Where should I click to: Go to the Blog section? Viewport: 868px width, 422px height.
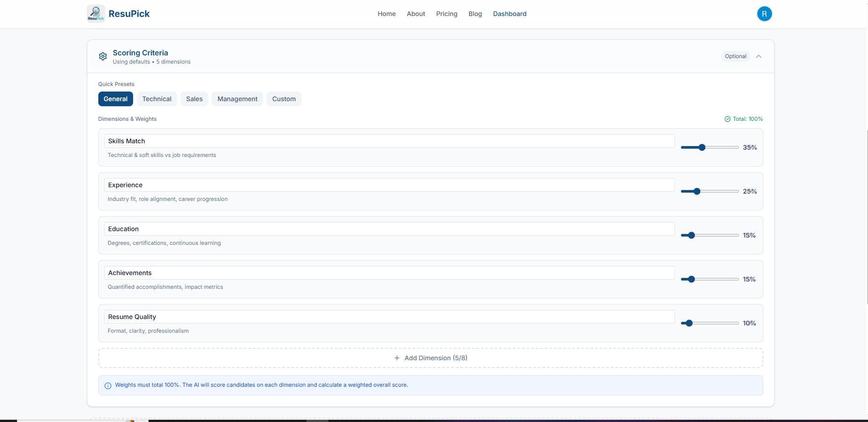[475, 14]
